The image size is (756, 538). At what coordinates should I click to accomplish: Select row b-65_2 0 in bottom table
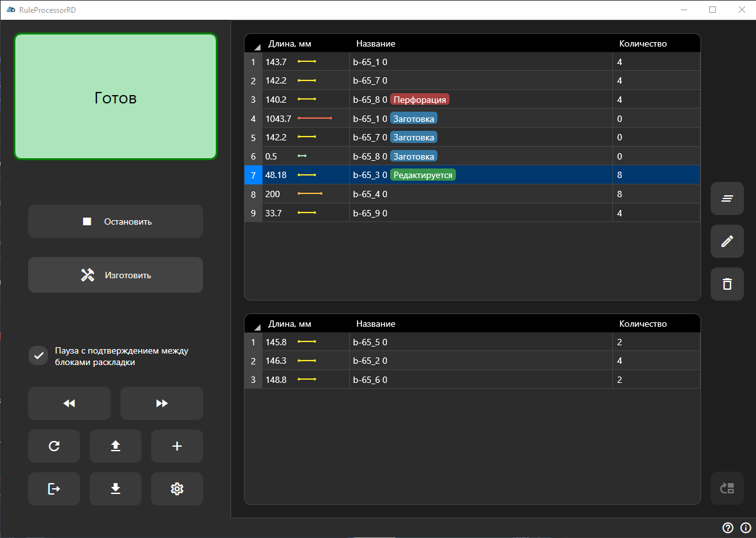(x=370, y=361)
